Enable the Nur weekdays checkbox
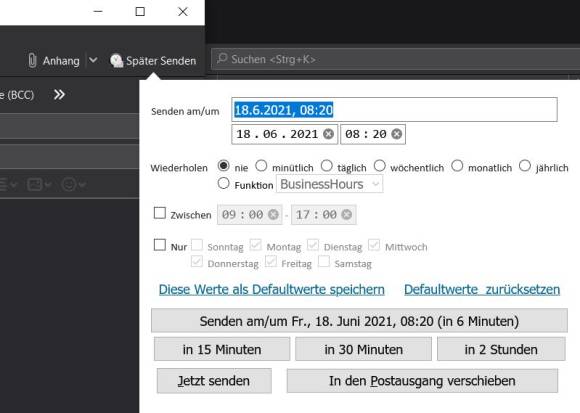Screen dimensions: 580x413 [160, 245]
